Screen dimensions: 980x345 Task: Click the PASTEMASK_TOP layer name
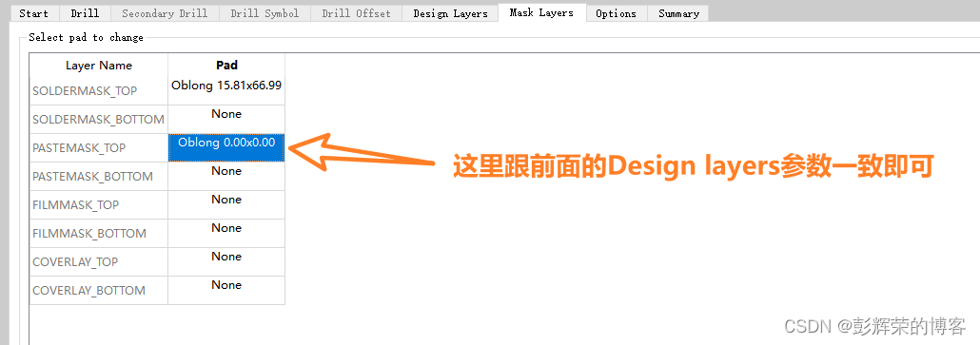79,148
